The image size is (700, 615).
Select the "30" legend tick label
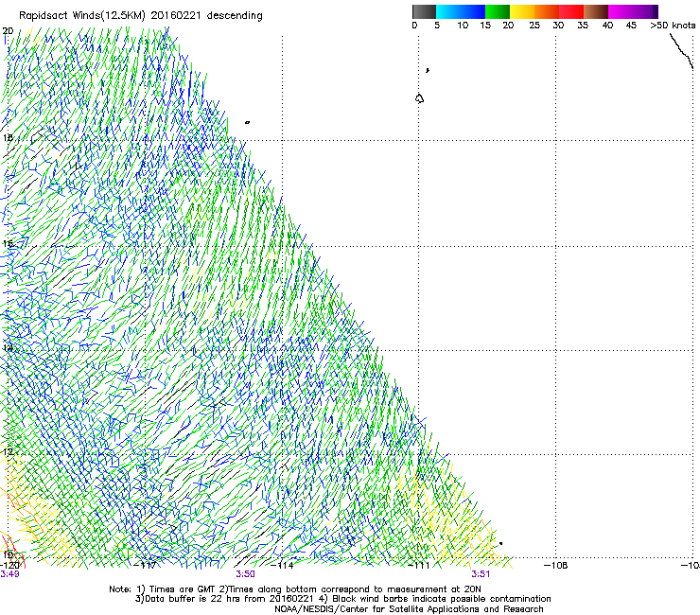click(558, 26)
